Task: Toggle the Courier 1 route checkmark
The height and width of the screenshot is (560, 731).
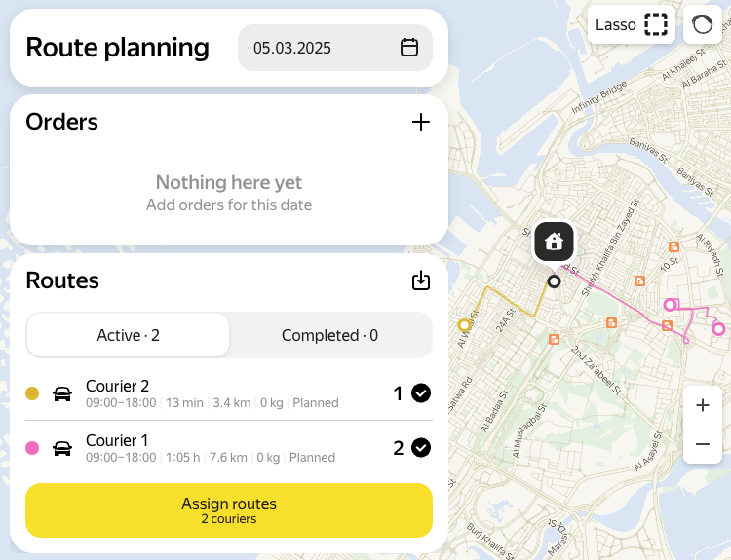Action: (421, 448)
